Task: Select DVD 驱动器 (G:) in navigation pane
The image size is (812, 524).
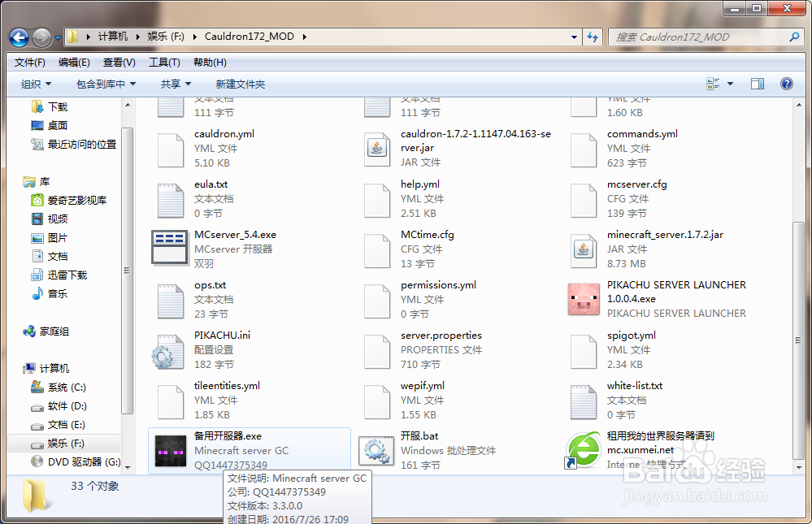Action: click(84, 462)
